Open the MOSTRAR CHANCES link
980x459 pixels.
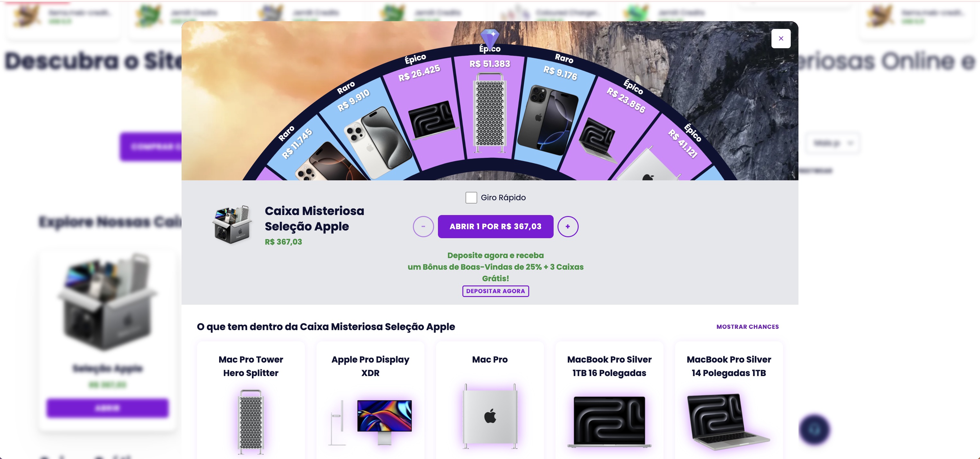pos(747,327)
